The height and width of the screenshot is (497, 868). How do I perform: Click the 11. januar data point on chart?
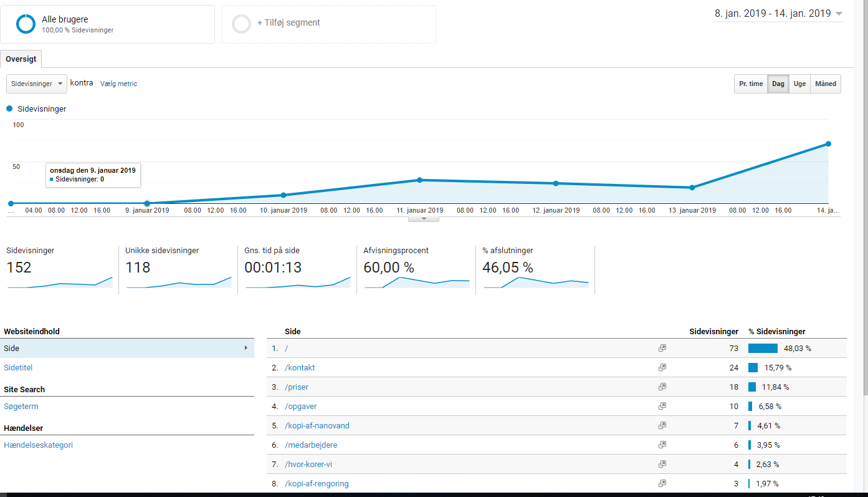(419, 180)
